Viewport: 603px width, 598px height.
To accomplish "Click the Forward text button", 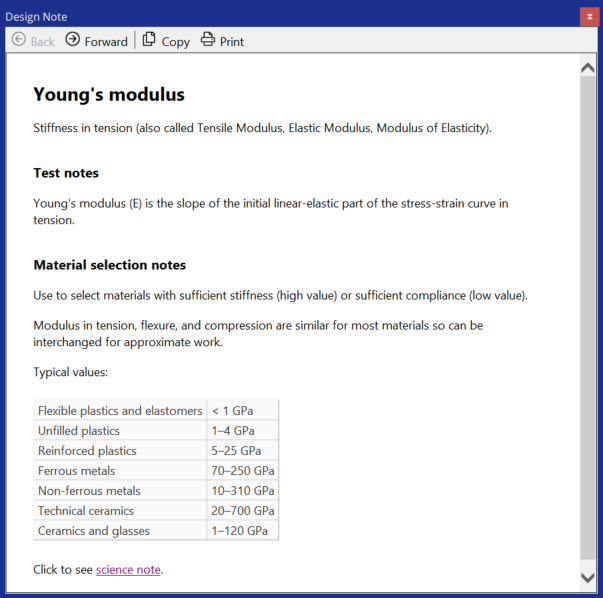I will pyautogui.click(x=106, y=42).
